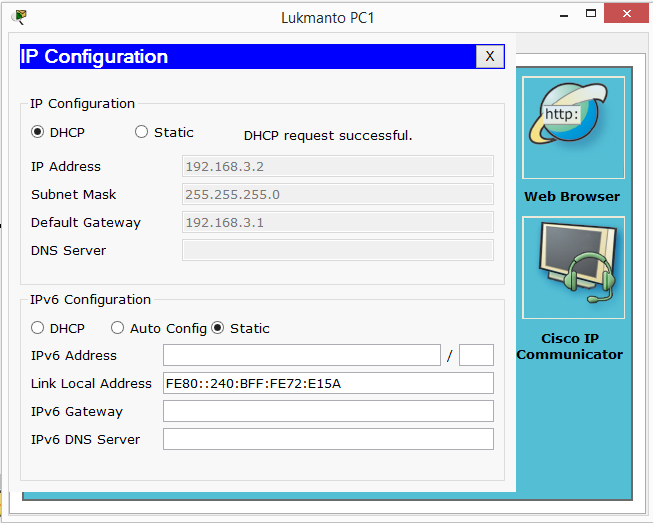Focus the IPv6 Address input field
Image resolution: width=653 pixels, height=523 pixels.
click(302, 355)
